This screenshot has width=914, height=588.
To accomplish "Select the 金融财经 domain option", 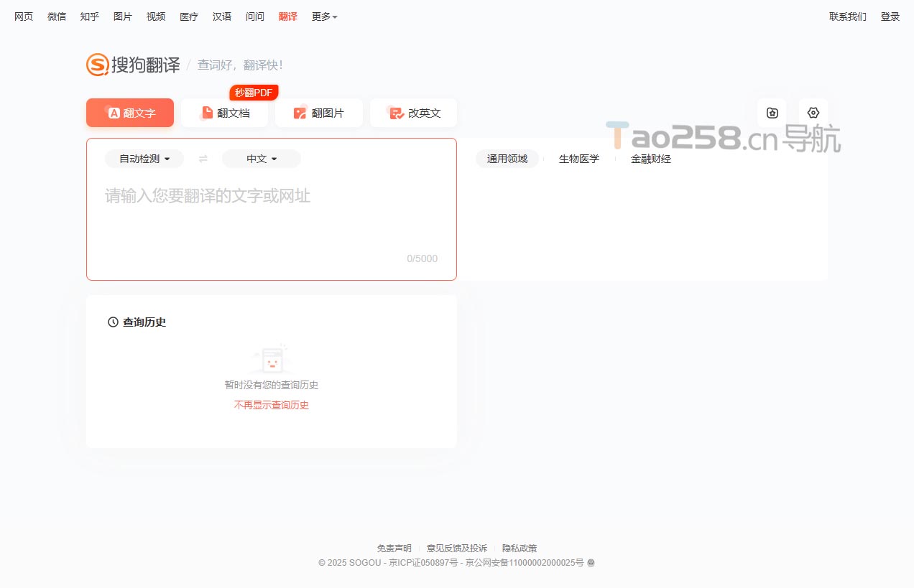I will (651, 159).
